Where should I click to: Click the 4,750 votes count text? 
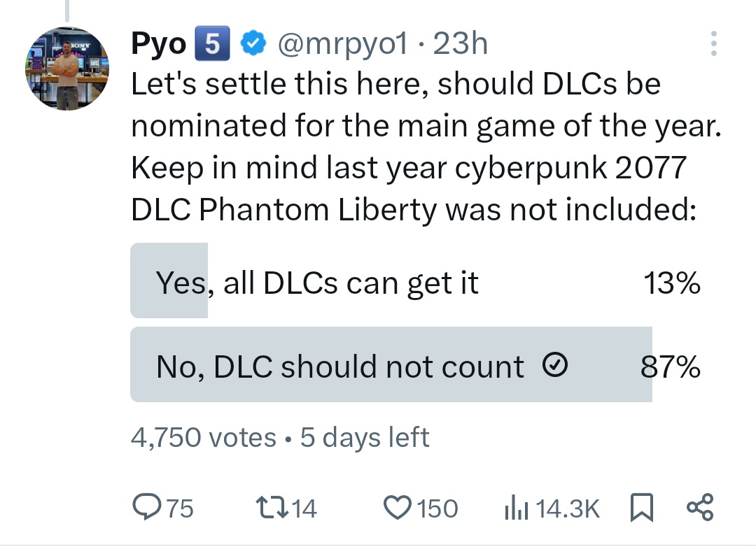pos(204,437)
